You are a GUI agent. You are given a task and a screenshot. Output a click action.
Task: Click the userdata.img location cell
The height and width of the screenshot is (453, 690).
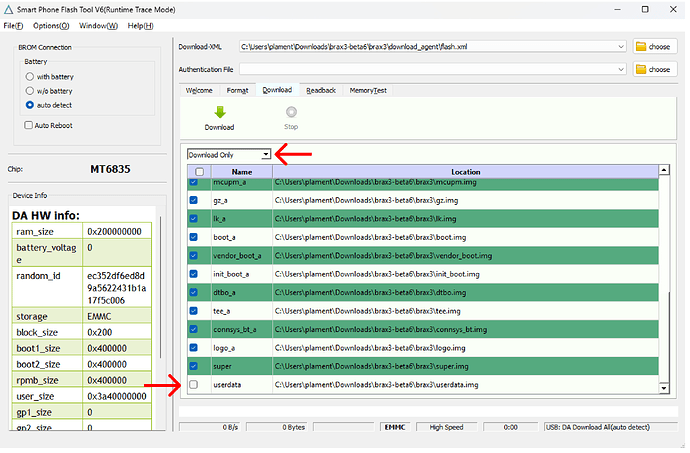point(466,385)
